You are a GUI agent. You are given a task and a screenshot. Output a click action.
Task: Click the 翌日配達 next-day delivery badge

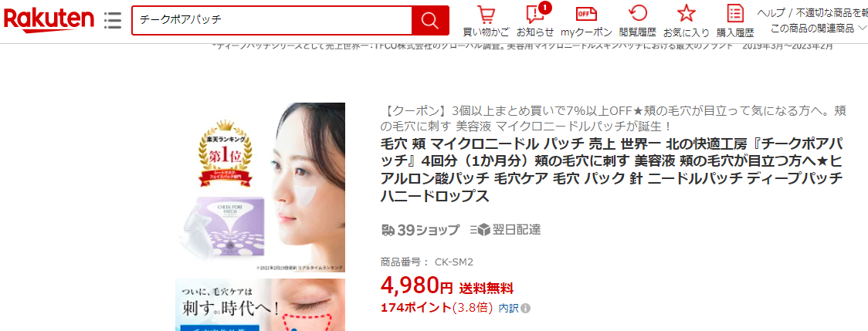click(505, 230)
